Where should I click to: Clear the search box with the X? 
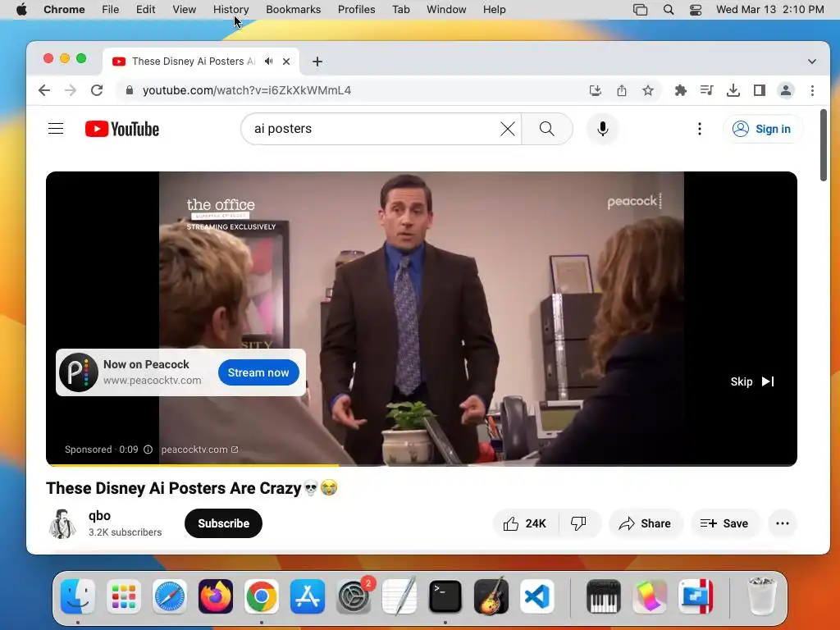(x=507, y=129)
